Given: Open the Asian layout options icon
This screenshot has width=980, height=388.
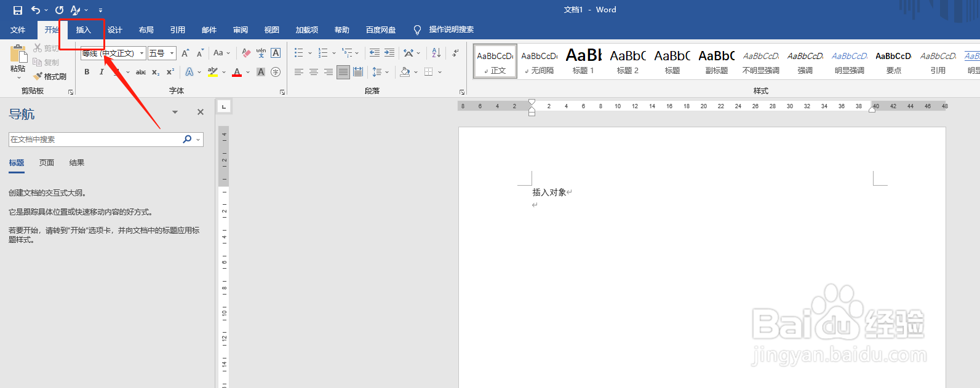Looking at the screenshot, I should pos(408,53).
